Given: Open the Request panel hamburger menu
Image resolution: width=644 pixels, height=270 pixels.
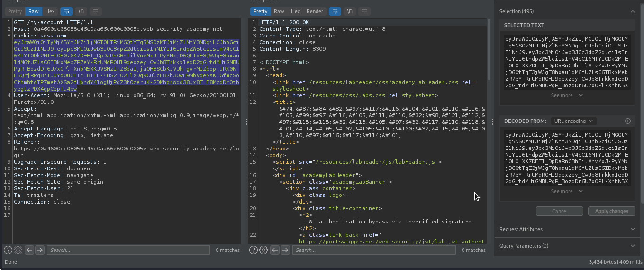Looking at the screenshot, I should point(95,11).
